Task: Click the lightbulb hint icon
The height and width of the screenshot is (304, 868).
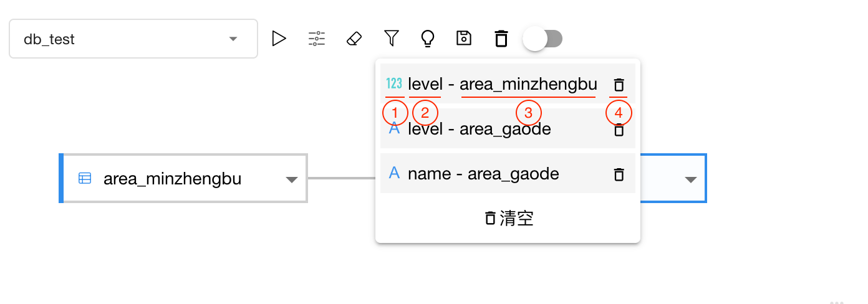Action: (x=427, y=39)
